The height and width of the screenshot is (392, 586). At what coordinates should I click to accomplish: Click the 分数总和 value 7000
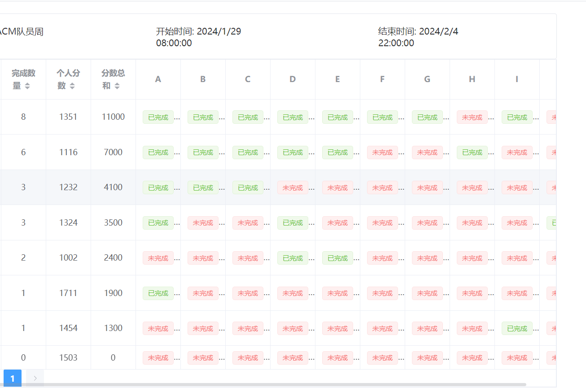(113, 152)
